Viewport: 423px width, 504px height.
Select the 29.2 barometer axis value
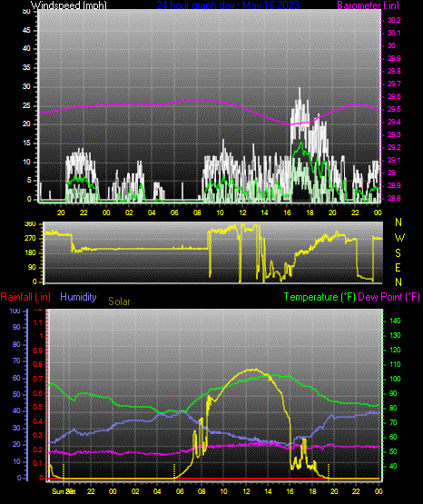[x=394, y=147]
